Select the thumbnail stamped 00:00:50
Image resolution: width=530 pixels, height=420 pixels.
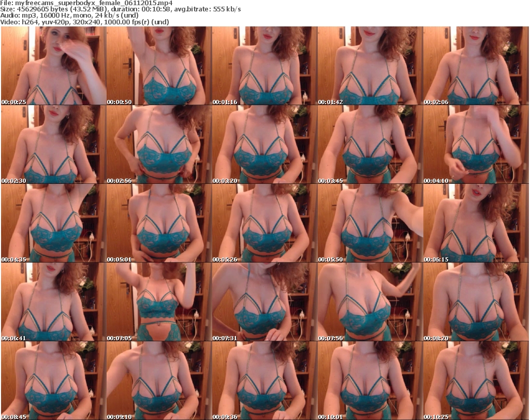[159, 66]
